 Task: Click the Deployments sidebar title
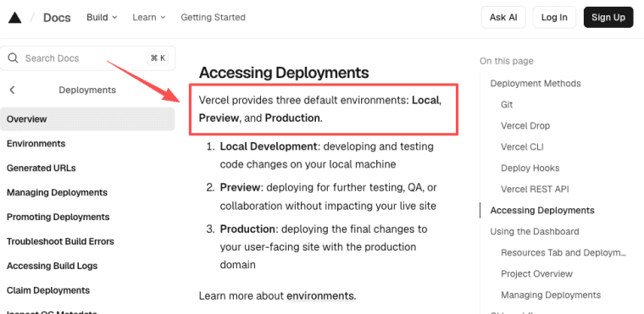click(x=87, y=90)
